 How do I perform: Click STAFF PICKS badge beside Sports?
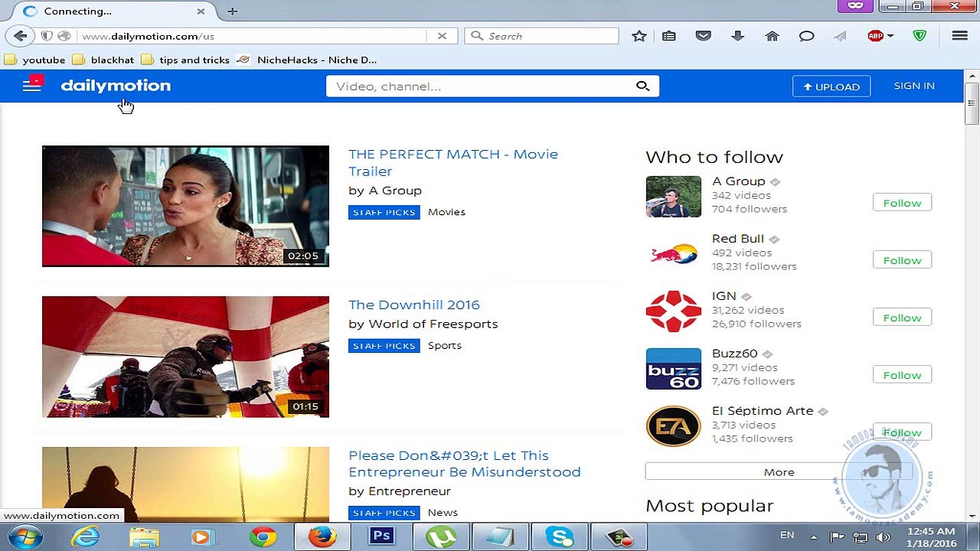[384, 346]
